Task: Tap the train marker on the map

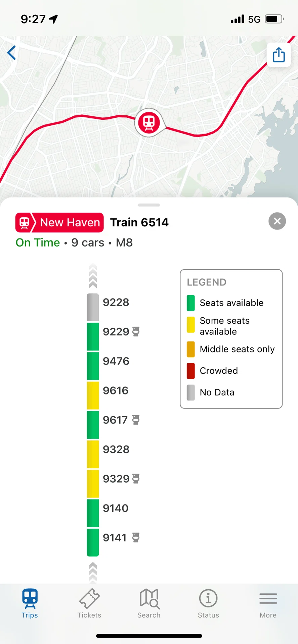Action: pos(149,122)
